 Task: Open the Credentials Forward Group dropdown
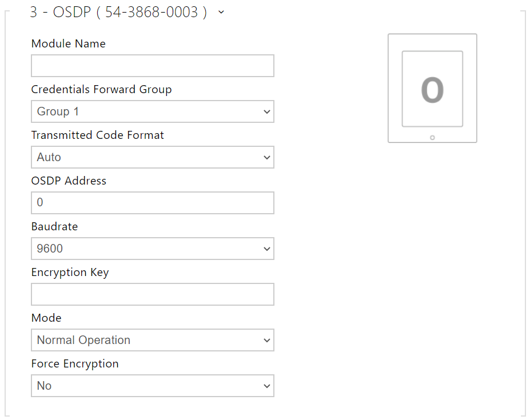click(x=152, y=111)
